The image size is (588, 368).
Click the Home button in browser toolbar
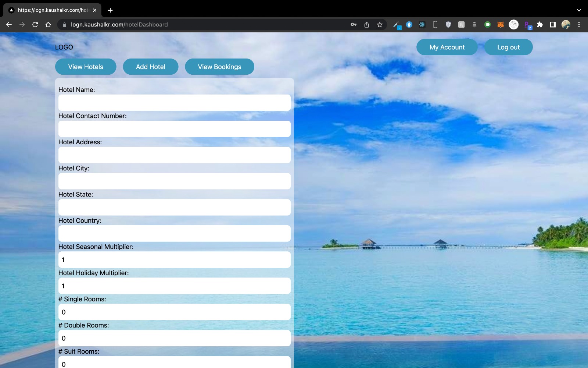(48, 25)
